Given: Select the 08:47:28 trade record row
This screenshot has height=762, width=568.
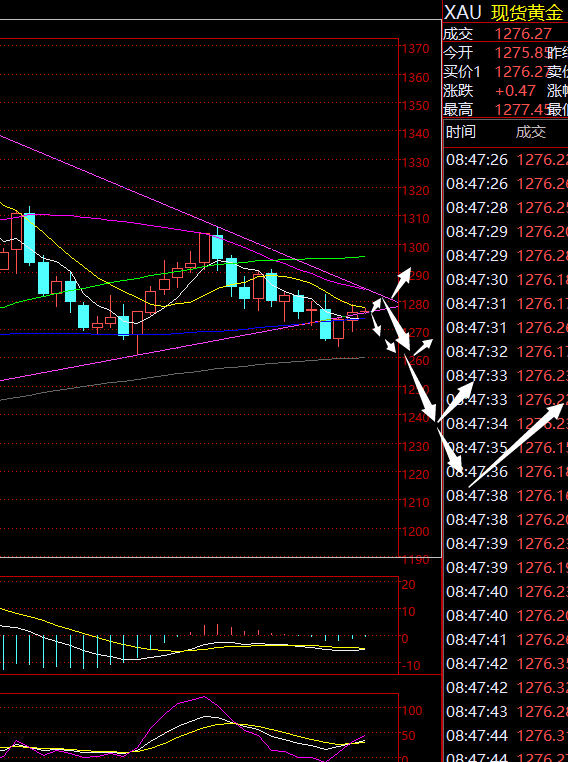Looking at the screenshot, I should pyautogui.click(x=506, y=208).
